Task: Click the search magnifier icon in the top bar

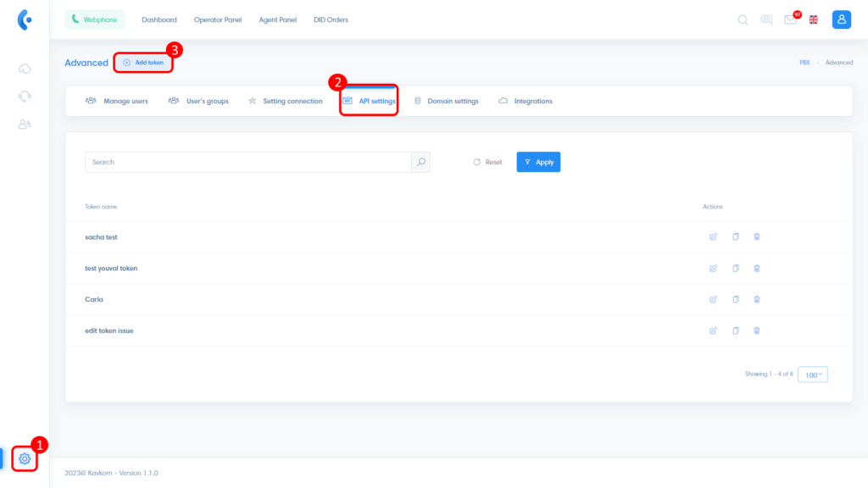Action: (x=743, y=19)
